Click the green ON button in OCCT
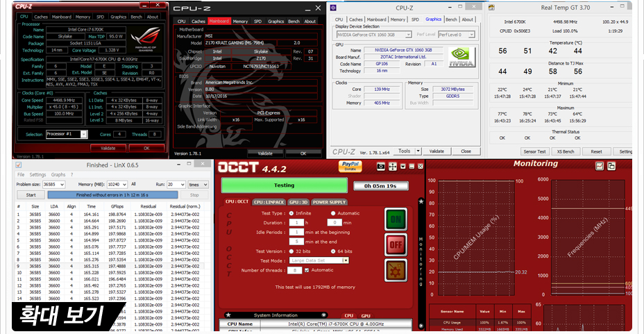Viewport: 644px width, 334px height. tap(396, 219)
